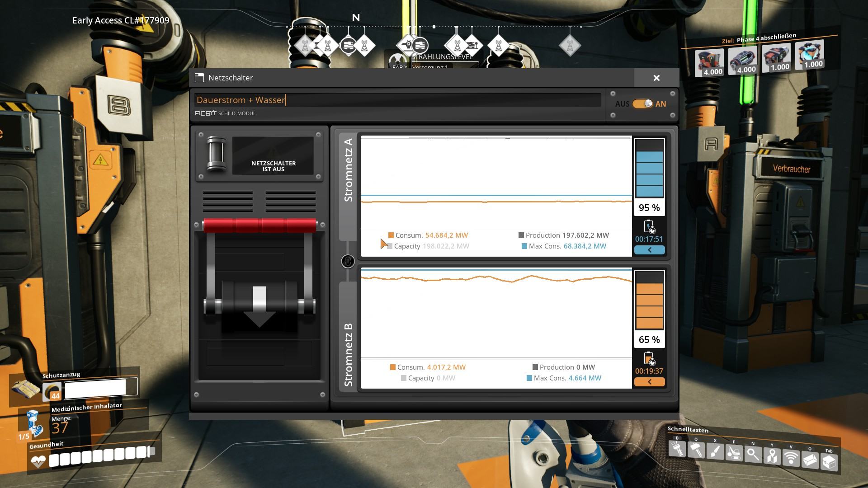The image size is (868, 488).
Task: Click the 'NETZSCHALTER IST AUS' status display
Action: pyautogui.click(x=273, y=156)
